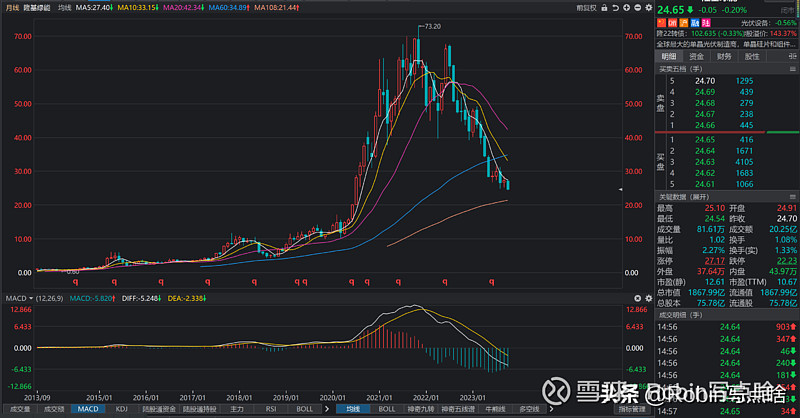Switch to the RSI indicator tab
Image resolution: width=800 pixels, height=418 pixels.
pos(271,409)
